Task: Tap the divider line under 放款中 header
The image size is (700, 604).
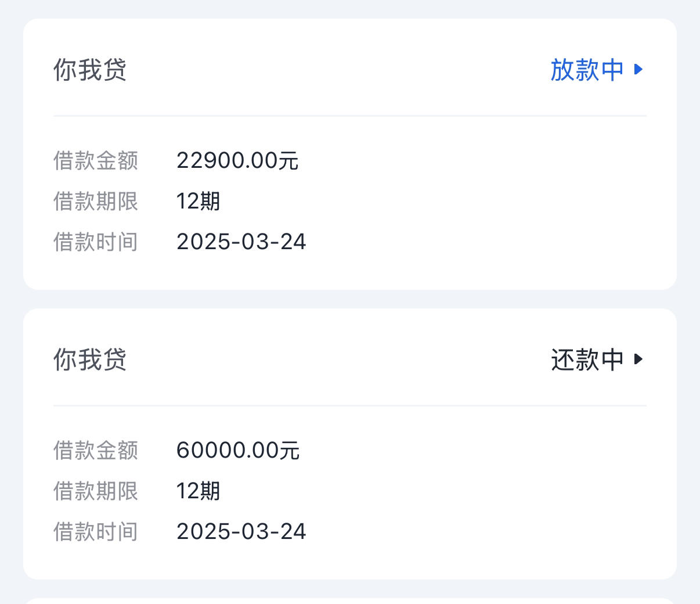Action: [x=350, y=116]
